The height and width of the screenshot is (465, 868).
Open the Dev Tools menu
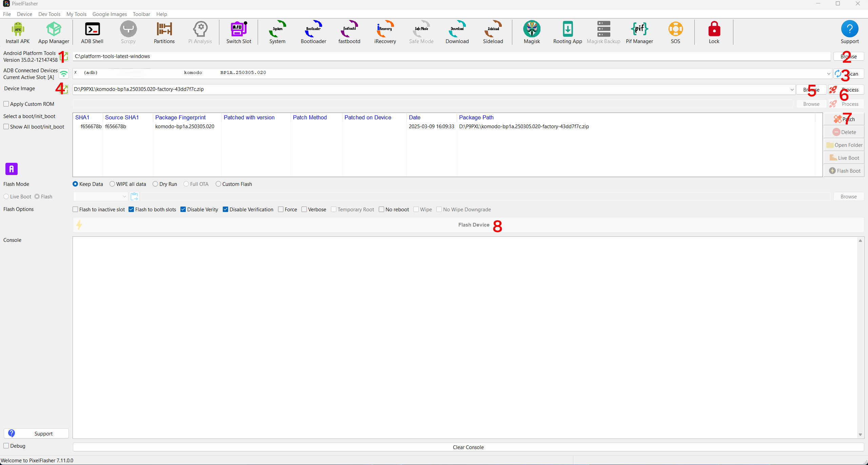coord(49,14)
